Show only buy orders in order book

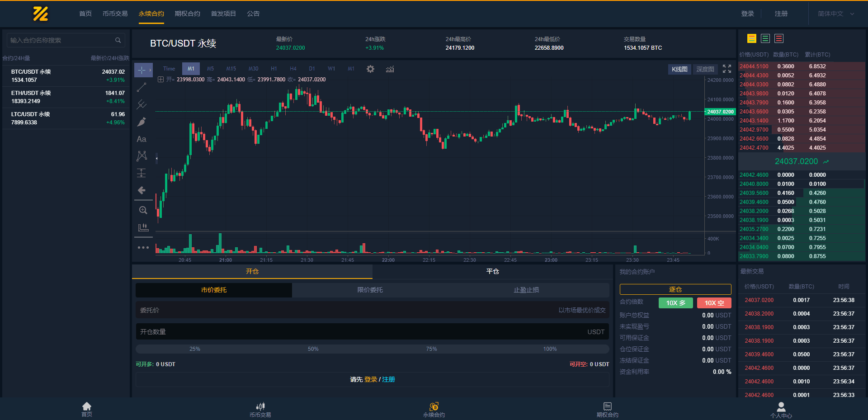tap(765, 39)
